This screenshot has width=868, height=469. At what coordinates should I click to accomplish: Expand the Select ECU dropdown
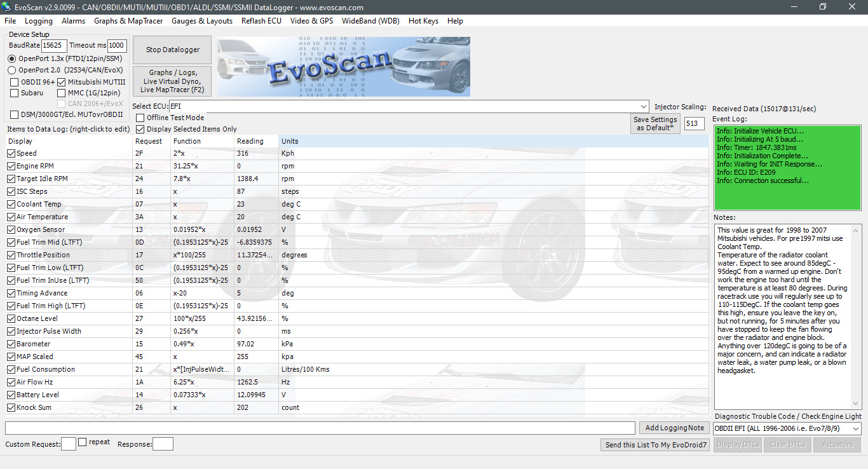pos(644,106)
